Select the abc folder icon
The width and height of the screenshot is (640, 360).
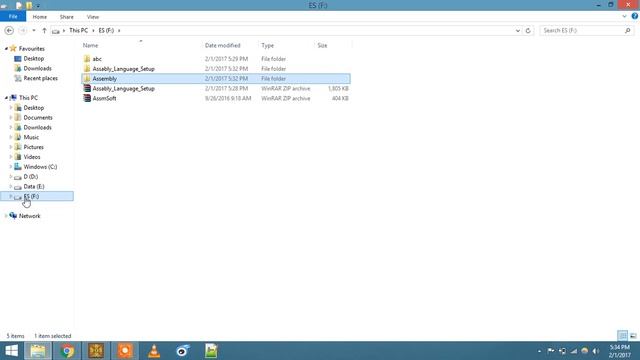87,59
